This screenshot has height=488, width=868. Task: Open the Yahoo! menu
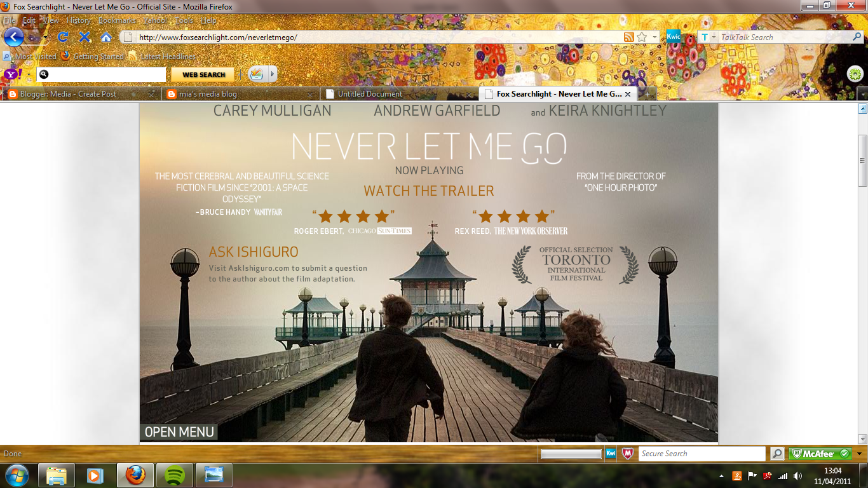pos(156,20)
